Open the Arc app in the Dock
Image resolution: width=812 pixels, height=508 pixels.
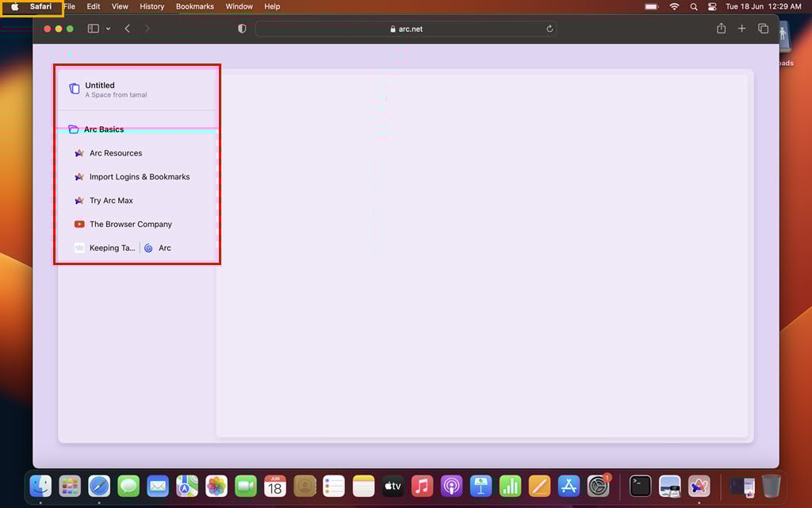[699, 487]
